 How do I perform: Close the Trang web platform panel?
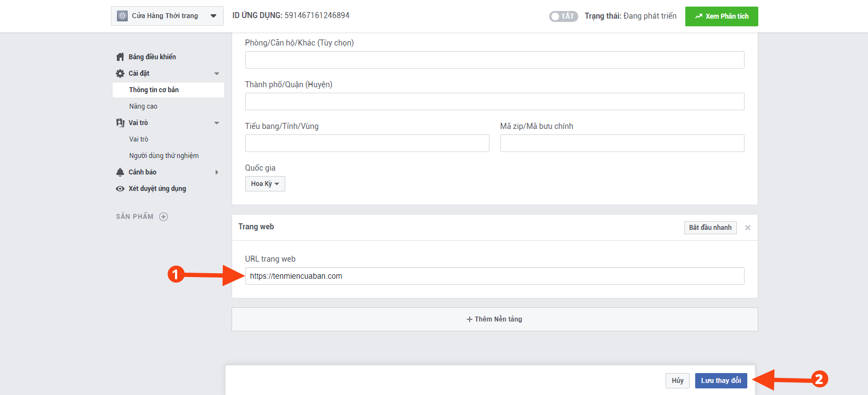point(747,228)
